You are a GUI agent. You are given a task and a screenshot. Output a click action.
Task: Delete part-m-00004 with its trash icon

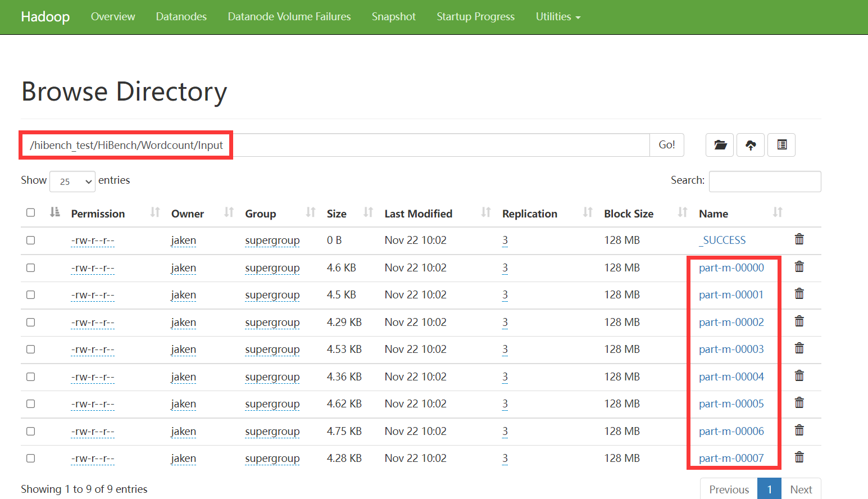pyautogui.click(x=799, y=376)
